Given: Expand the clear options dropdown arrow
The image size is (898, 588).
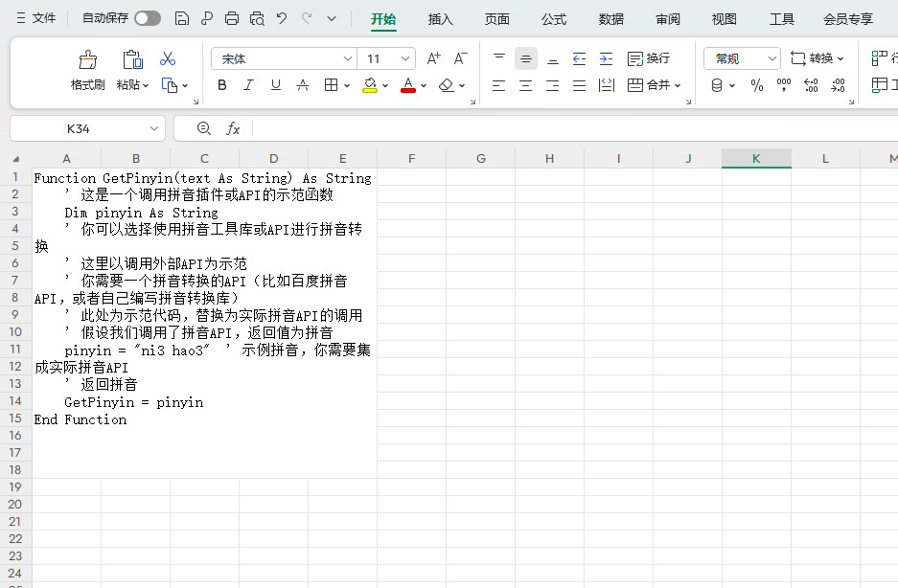Looking at the screenshot, I should [462, 86].
